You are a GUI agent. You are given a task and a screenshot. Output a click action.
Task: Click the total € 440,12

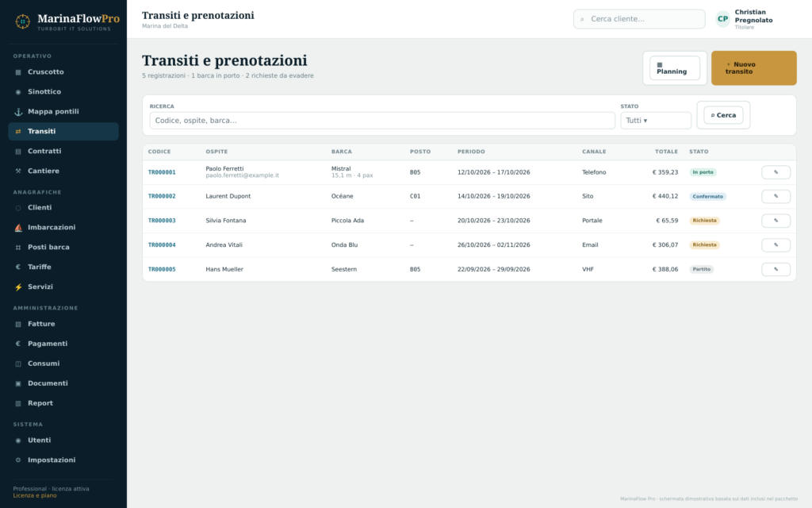click(x=665, y=197)
